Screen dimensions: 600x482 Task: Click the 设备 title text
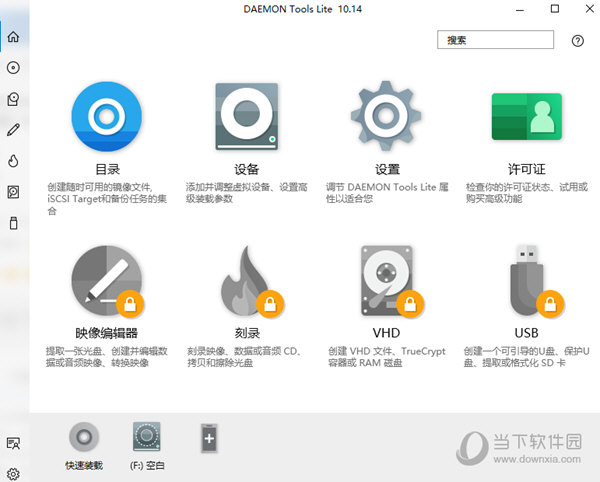(247, 169)
